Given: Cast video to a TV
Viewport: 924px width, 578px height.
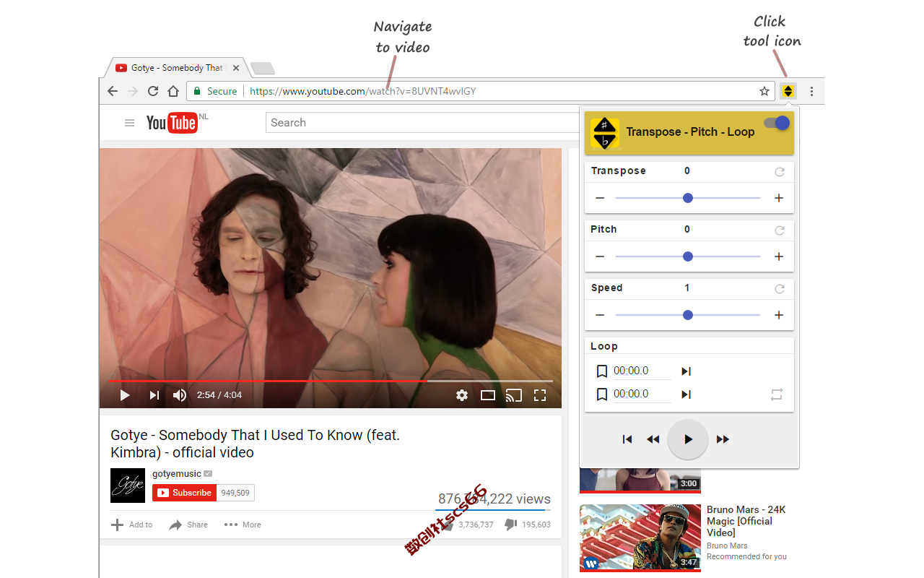Looking at the screenshot, I should point(514,395).
